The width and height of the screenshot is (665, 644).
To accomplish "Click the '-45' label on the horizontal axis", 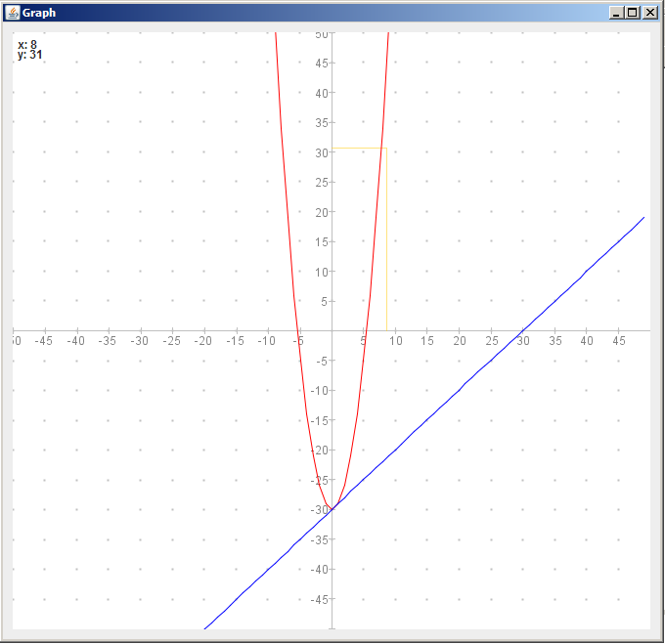I will click(x=43, y=341).
